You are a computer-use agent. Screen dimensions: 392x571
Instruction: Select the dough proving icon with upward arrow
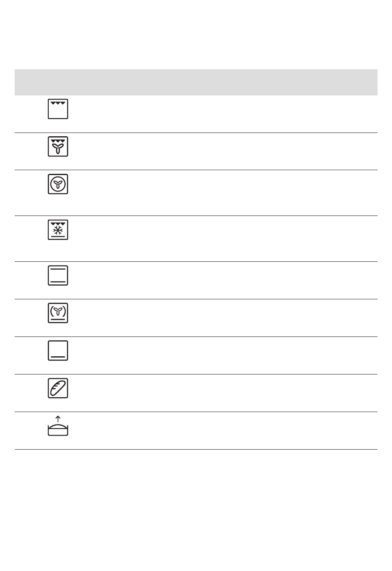(58, 426)
